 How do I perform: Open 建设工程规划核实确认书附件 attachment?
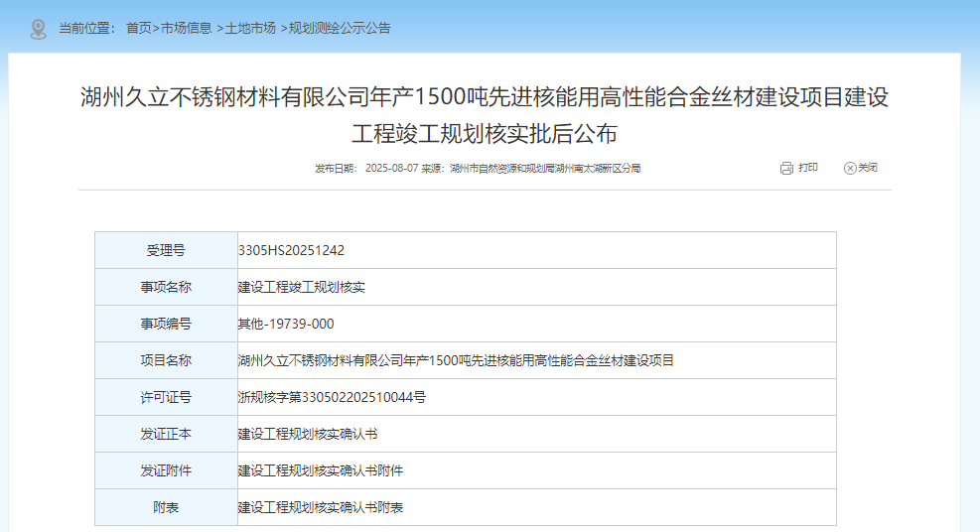(x=321, y=470)
